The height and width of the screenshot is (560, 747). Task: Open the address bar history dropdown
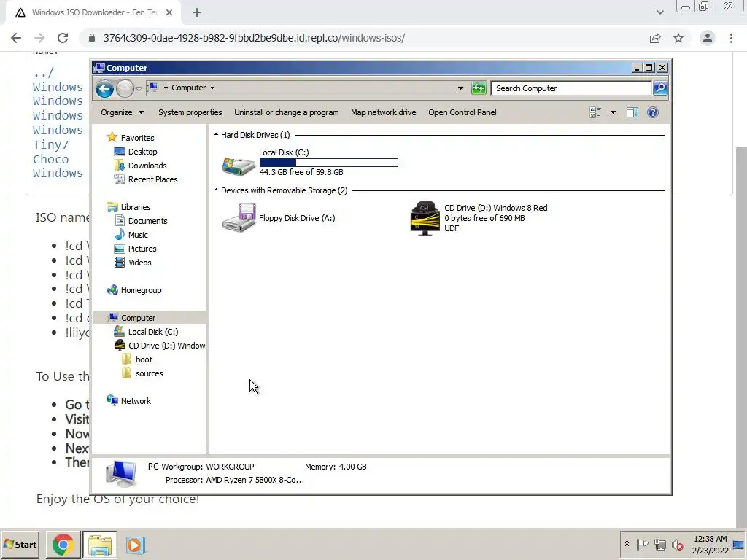(x=460, y=88)
